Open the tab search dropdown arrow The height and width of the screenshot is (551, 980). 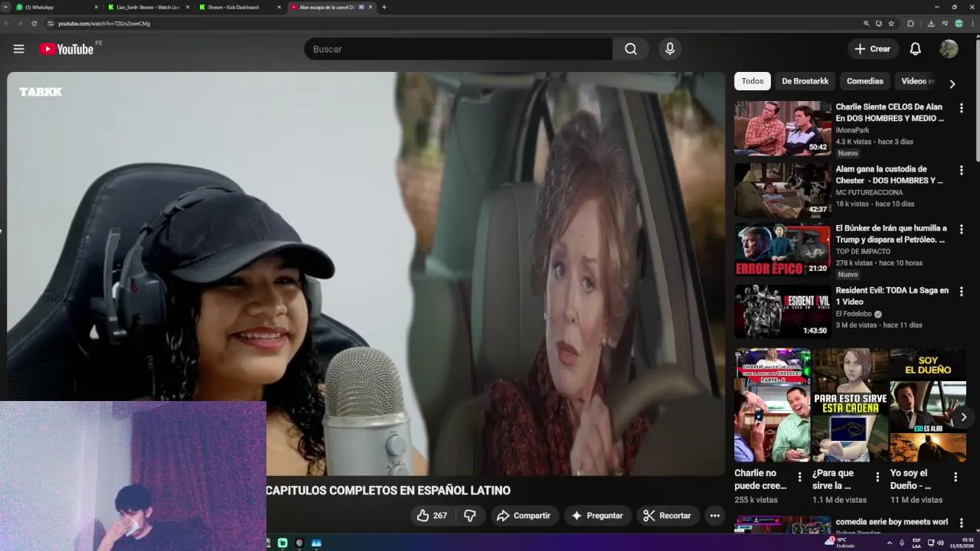(x=6, y=7)
